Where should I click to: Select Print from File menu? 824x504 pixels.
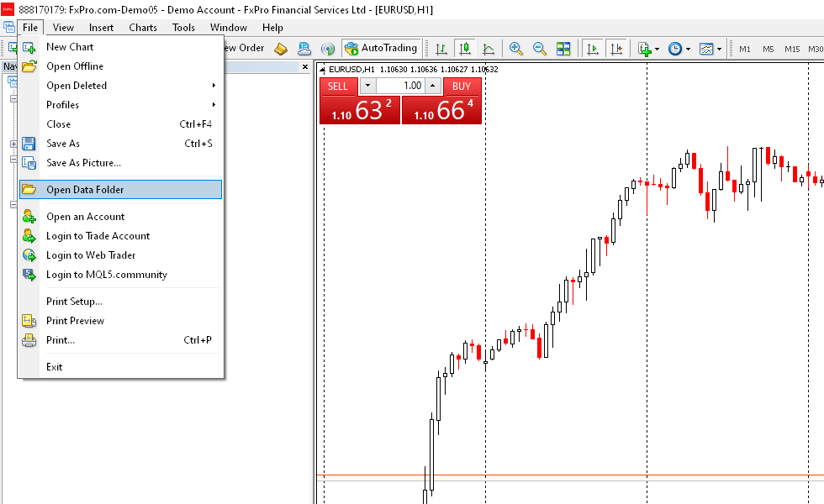[120, 340]
